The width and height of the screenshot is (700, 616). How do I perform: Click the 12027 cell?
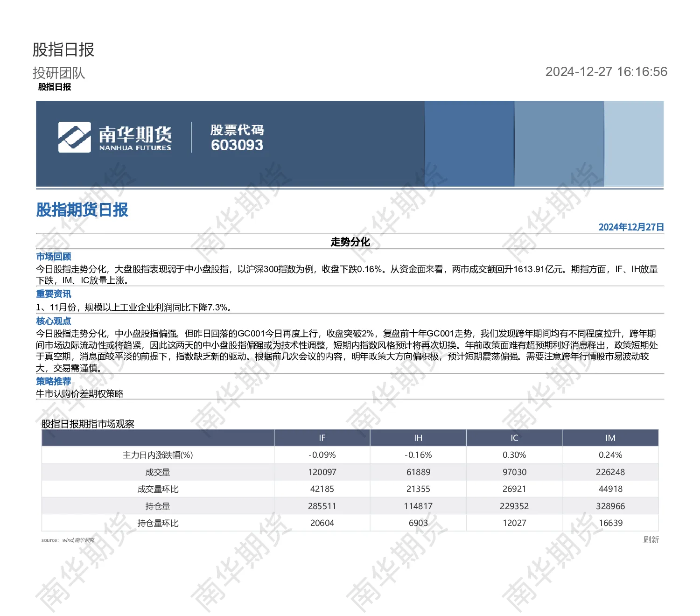click(x=514, y=523)
